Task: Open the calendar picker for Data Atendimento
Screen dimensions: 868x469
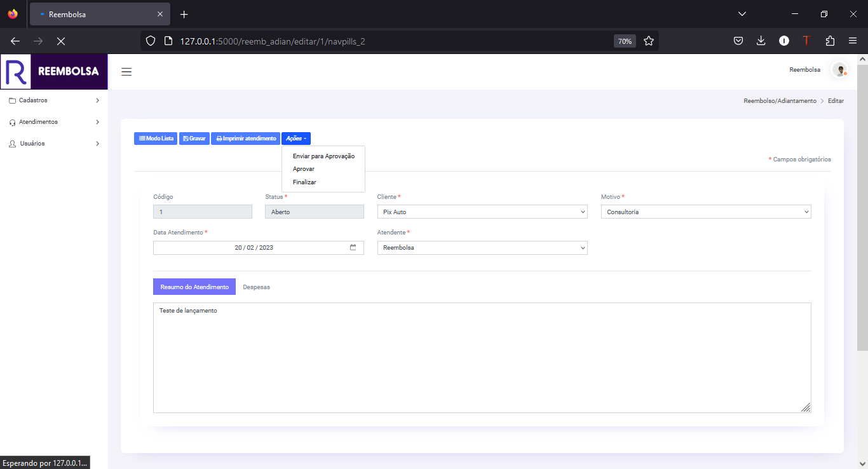Action: pyautogui.click(x=353, y=247)
